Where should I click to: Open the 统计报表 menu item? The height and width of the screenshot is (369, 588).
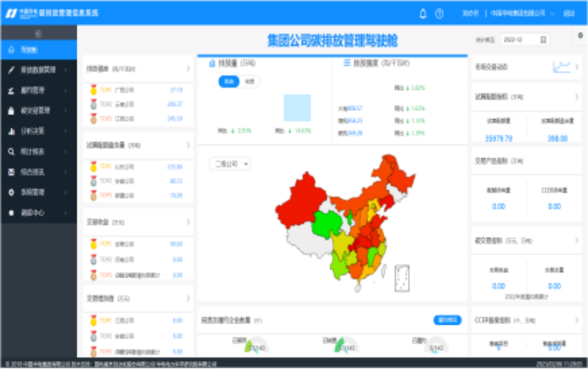pos(38,151)
